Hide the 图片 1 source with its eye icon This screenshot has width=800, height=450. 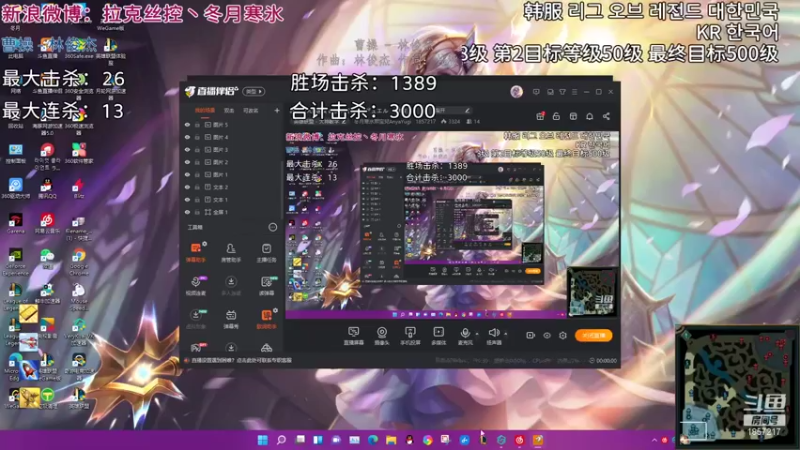click(x=187, y=174)
